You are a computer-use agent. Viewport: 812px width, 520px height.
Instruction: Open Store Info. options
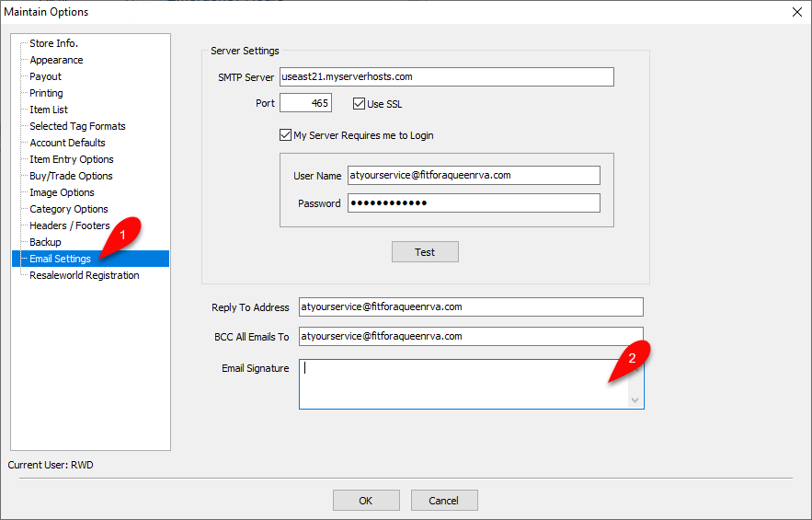[x=53, y=43]
